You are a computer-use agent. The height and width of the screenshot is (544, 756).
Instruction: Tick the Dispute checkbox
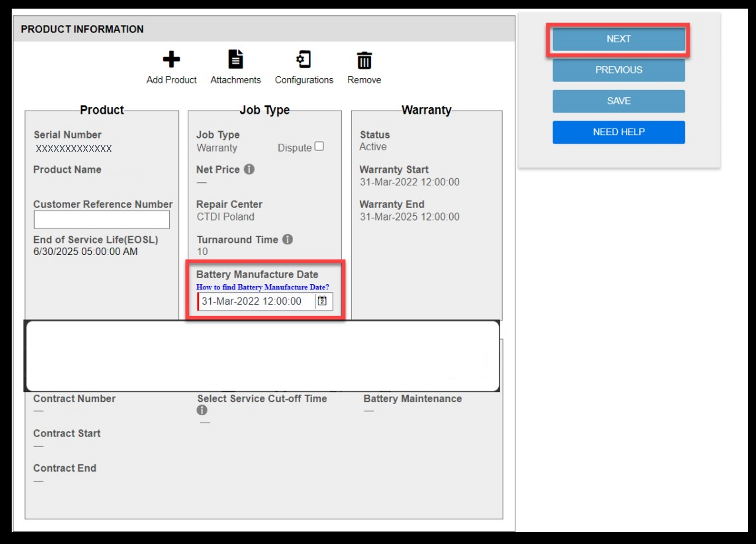(319, 146)
